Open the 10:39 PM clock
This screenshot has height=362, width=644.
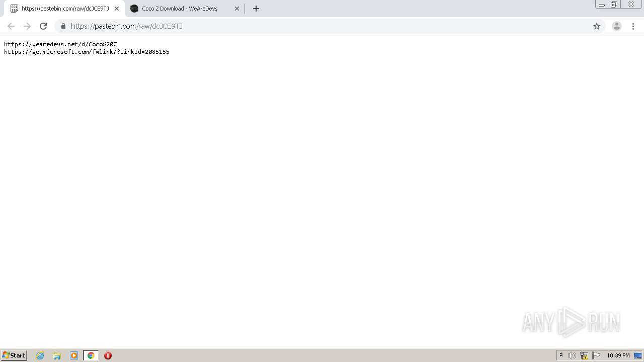(x=618, y=355)
